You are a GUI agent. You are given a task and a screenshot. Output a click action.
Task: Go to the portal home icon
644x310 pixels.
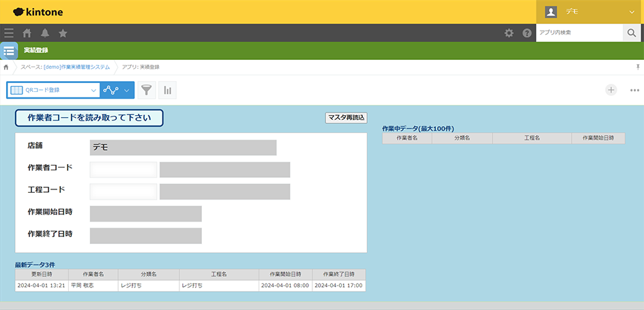[x=27, y=33]
